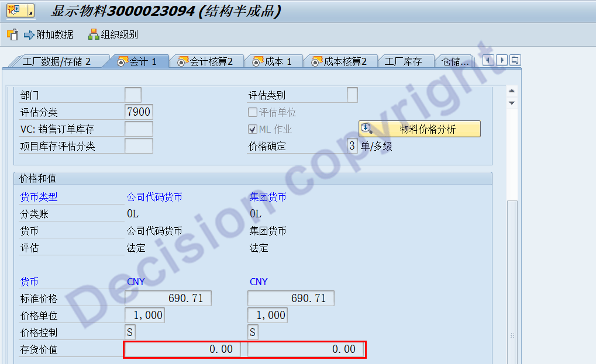596x364 pixels.
Task: Click the 评估分类 field with 7900
Action: click(139, 112)
